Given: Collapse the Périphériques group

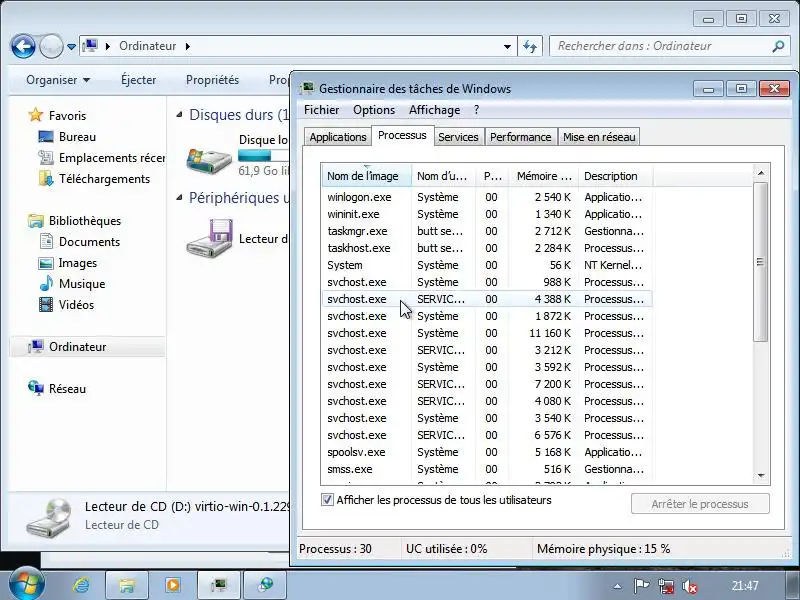Looking at the screenshot, I should (x=179, y=198).
